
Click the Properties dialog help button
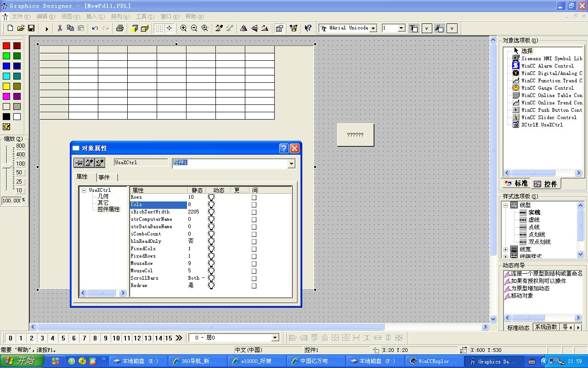tap(284, 148)
